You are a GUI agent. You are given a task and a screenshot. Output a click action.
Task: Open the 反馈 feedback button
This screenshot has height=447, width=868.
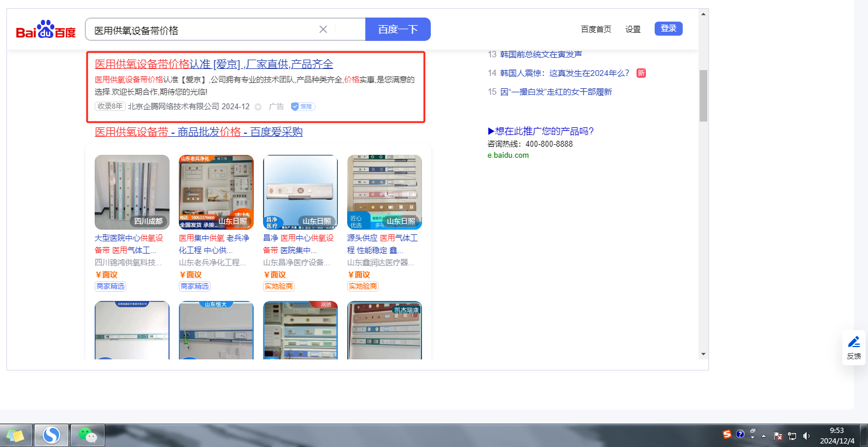tap(854, 348)
